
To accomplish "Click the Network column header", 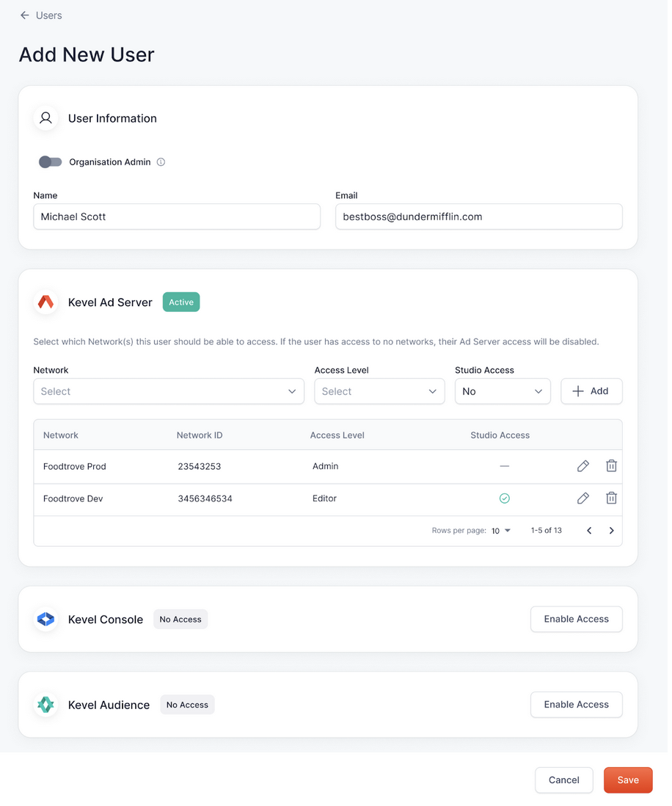I will pos(61,435).
